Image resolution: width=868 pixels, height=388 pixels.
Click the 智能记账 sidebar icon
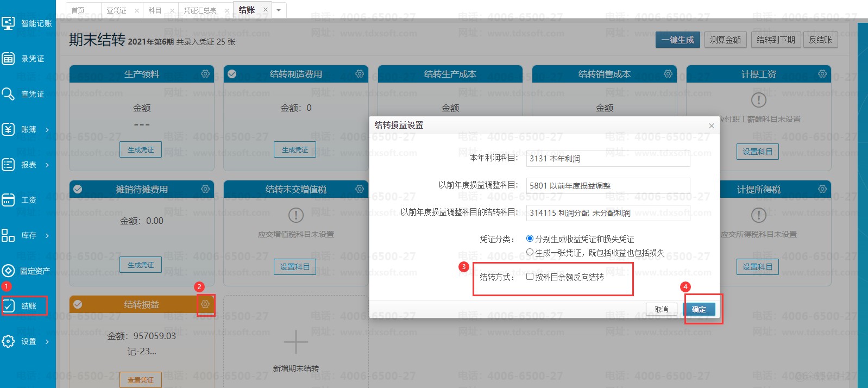tap(8, 23)
